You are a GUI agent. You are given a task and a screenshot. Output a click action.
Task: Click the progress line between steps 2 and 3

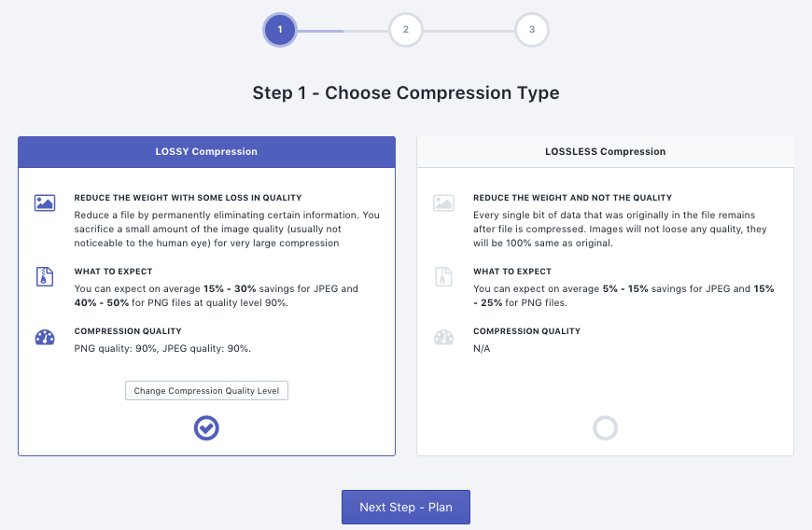coord(469,31)
